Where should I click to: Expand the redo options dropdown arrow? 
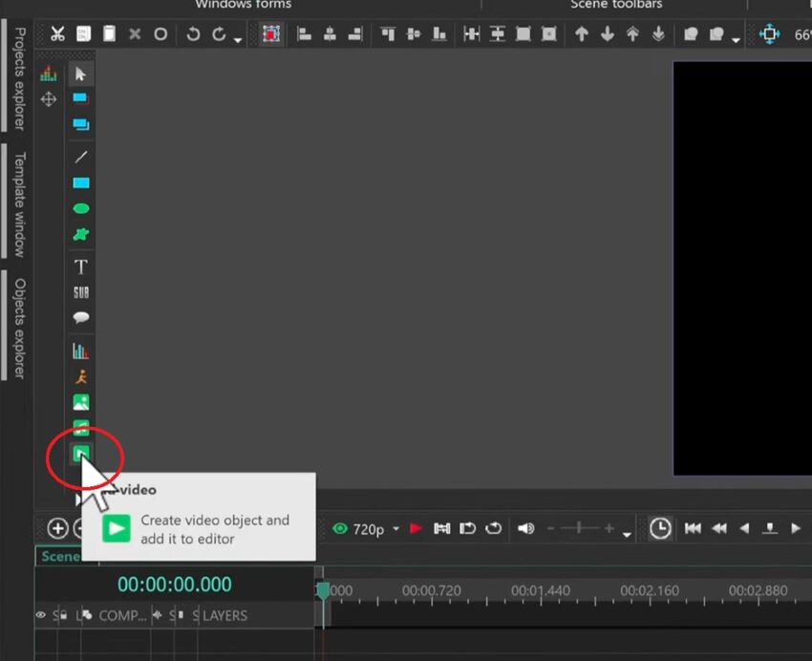[x=238, y=40]
